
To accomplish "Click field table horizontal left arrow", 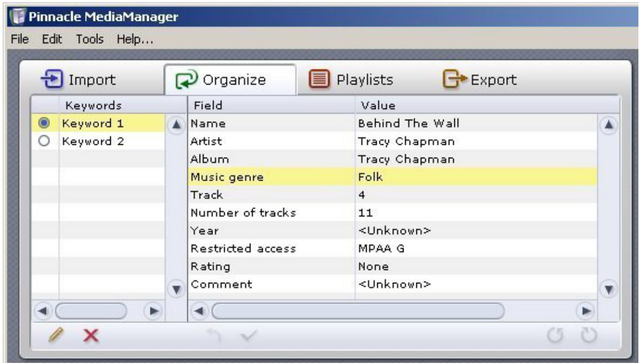I will pos(199,311).
